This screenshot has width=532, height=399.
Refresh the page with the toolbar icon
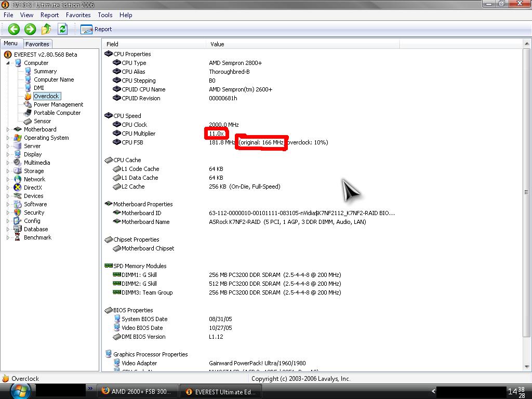click(x=62, y=29)
